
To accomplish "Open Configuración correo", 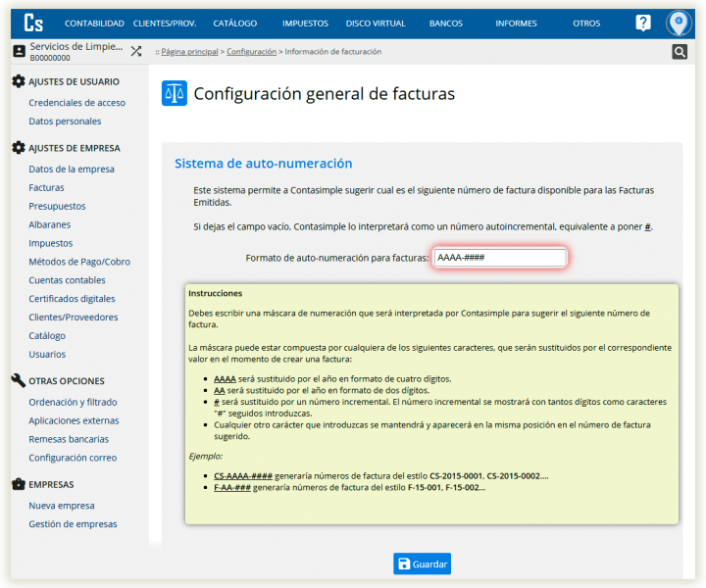I will point(73,458).
